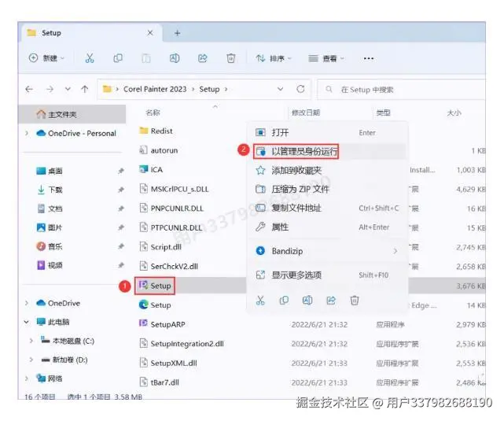Open a new tab with the plus button
This screenshot has height=421, width=504.
click(x=178, y=33)
